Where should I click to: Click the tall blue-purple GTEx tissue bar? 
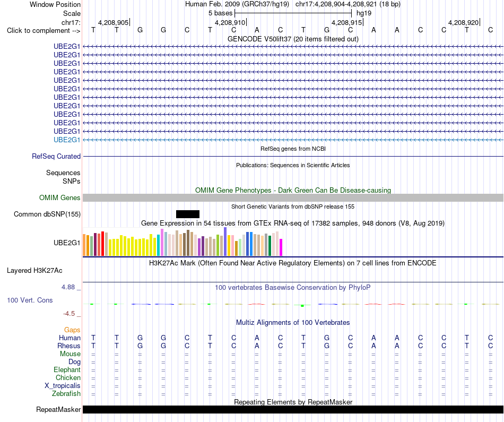coord(225,242)
